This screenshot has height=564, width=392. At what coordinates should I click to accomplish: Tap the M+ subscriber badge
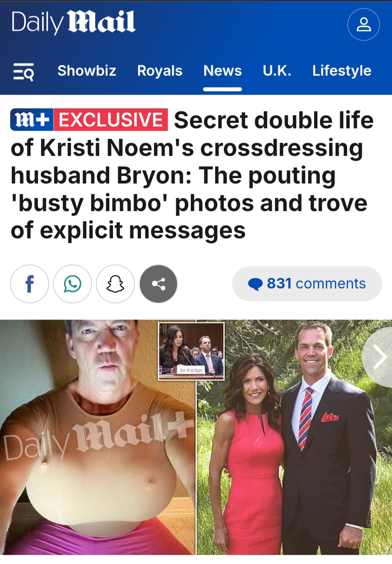pyautogui.click(x=32, y=119)
